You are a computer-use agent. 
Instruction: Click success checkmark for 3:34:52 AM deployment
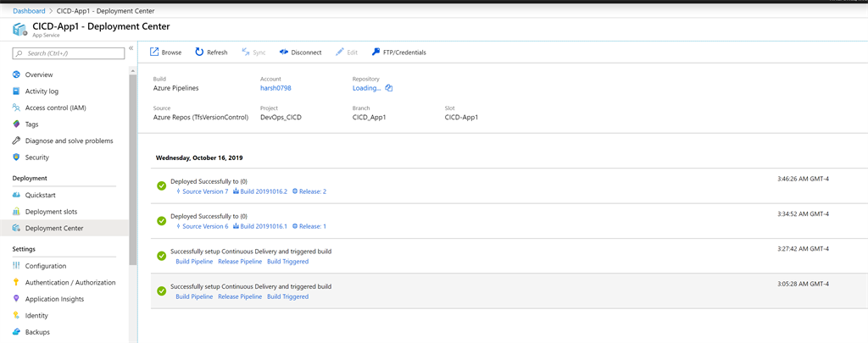coord(162,221)
